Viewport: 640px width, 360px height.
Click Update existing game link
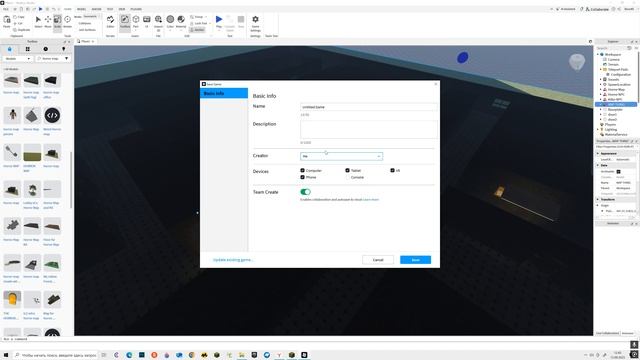click(233, 260)
